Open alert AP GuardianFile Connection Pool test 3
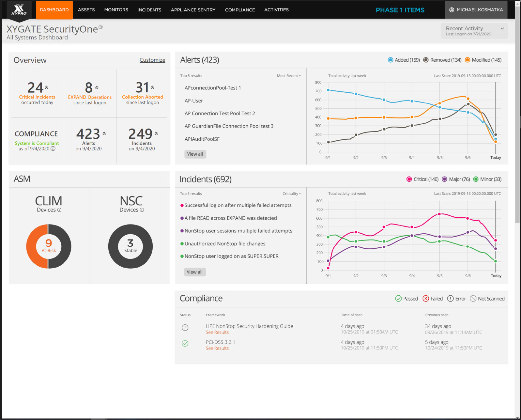Image resolution: width=521 pixels, height=420 pixels. pos(229,126)
